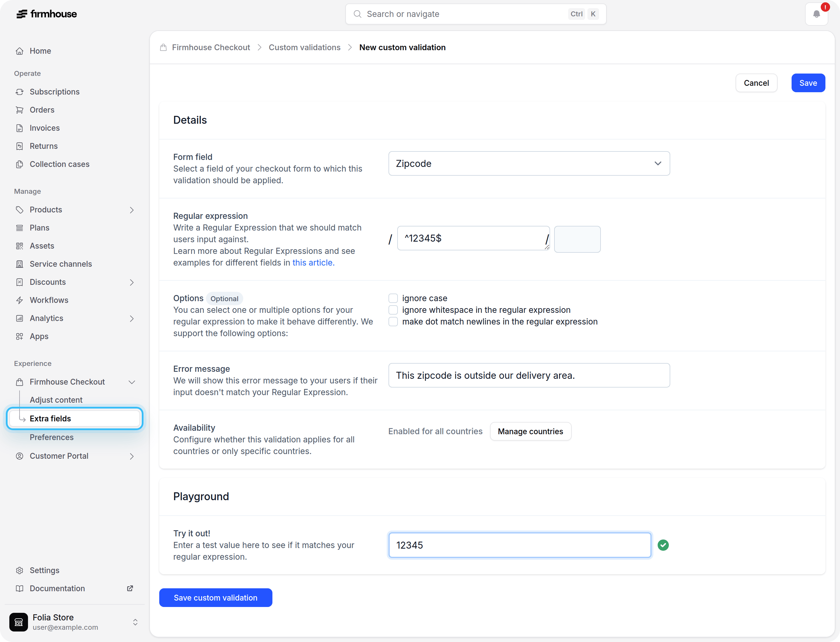Click the firmhouse logo
The image size is (840, 642).
(x=47, y=14)
